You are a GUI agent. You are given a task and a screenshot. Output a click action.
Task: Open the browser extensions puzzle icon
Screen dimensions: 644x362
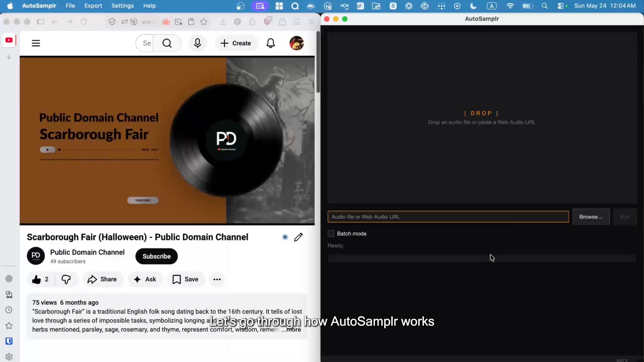click(x=252, y=22)
